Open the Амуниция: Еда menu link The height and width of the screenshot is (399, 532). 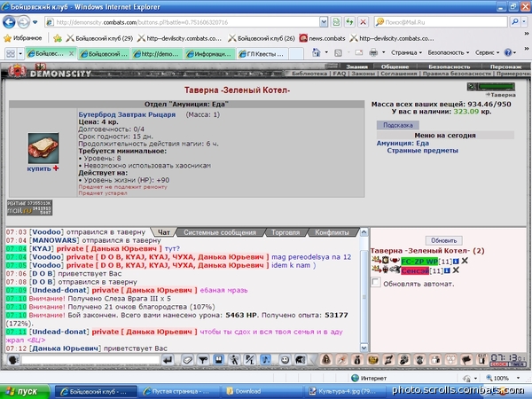pyautogui.click(x=403, y=143)
